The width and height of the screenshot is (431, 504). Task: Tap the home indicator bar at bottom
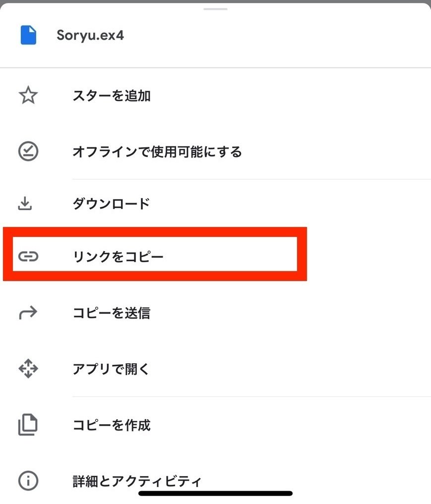click(x=215, y=493)
